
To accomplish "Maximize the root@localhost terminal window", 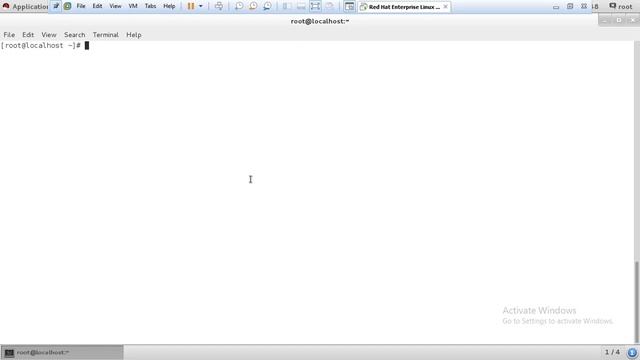I will pyautogui.click(x=619, y=20).
